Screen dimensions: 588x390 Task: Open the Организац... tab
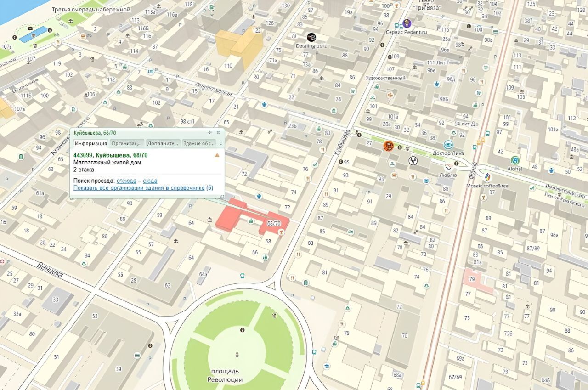(127, 143)
